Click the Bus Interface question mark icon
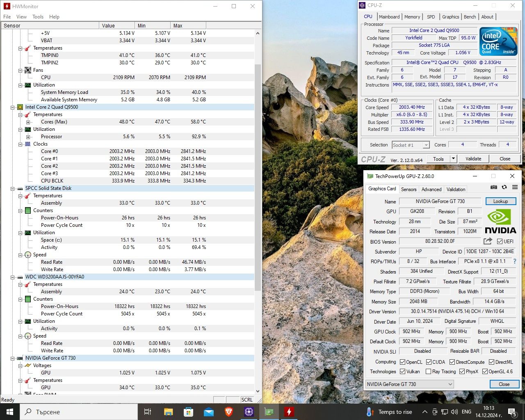 pyautogui.click(x=515, y=261)
